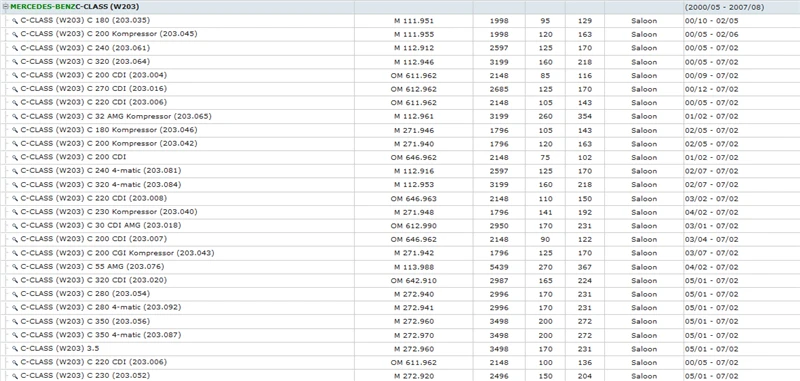This screenshot has height=381, width=800.
Task: Click the displacement value 2987
Action: (x=499, y=281)
